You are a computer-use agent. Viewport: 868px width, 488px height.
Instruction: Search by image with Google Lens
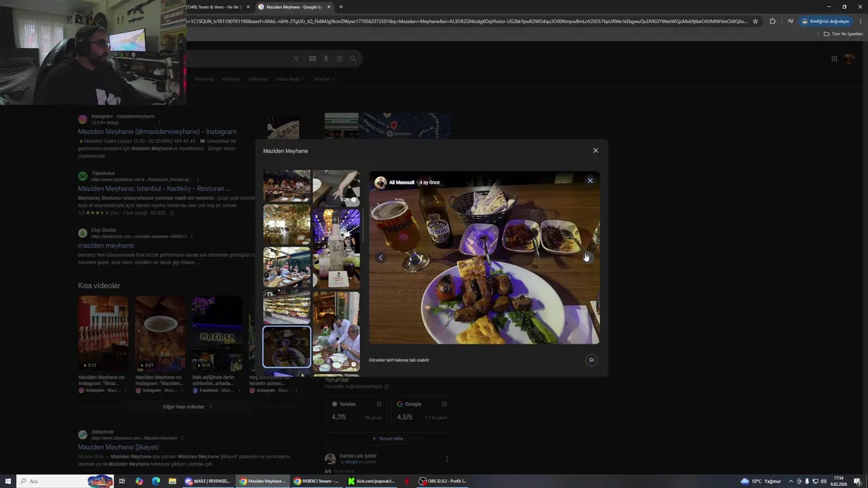tap(340, 59)
